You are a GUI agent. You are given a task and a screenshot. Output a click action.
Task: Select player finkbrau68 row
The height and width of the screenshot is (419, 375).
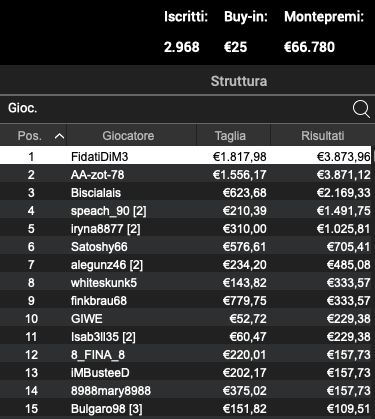(185, 301)
